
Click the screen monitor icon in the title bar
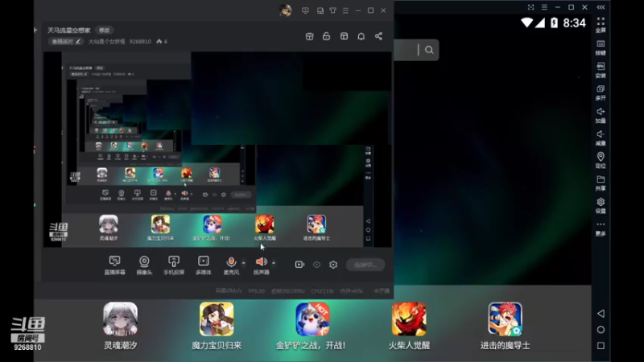pyautogui.click(x=305, y=10)
